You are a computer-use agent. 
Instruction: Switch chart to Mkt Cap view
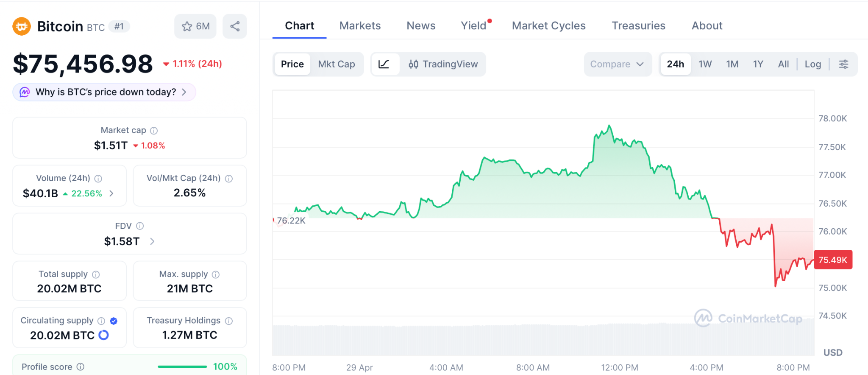(337, 64)
